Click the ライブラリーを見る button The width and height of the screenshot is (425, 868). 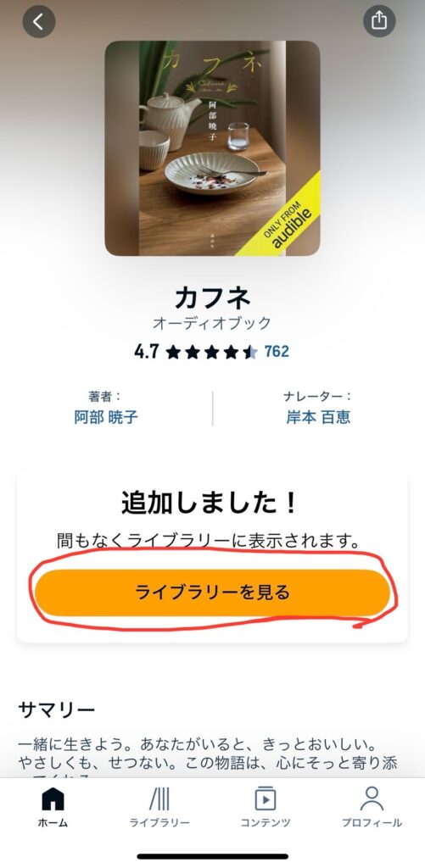(213, 593)
